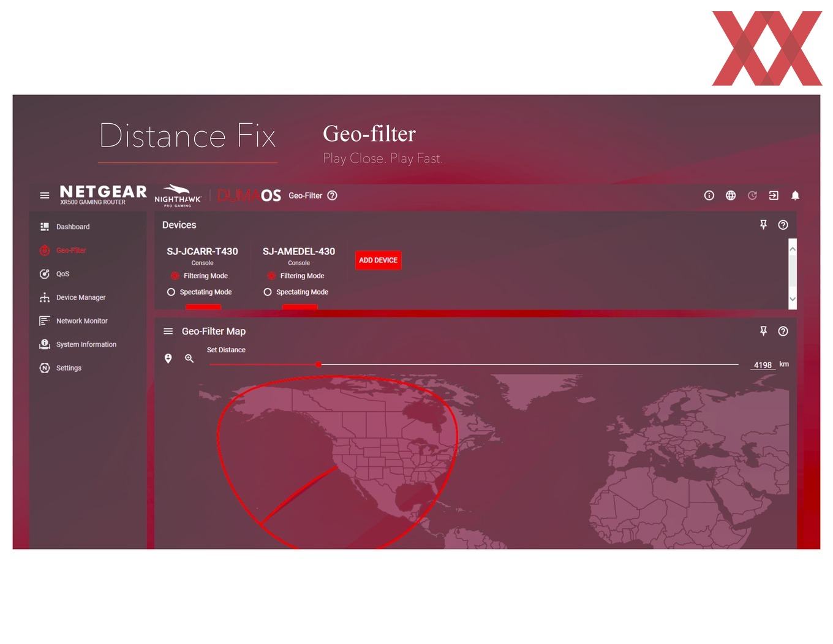The width and height of the screenshot is (833, 644).
Task: Open Settings from the sidebar
Action: pyautogui.click(x=69, y=368)
